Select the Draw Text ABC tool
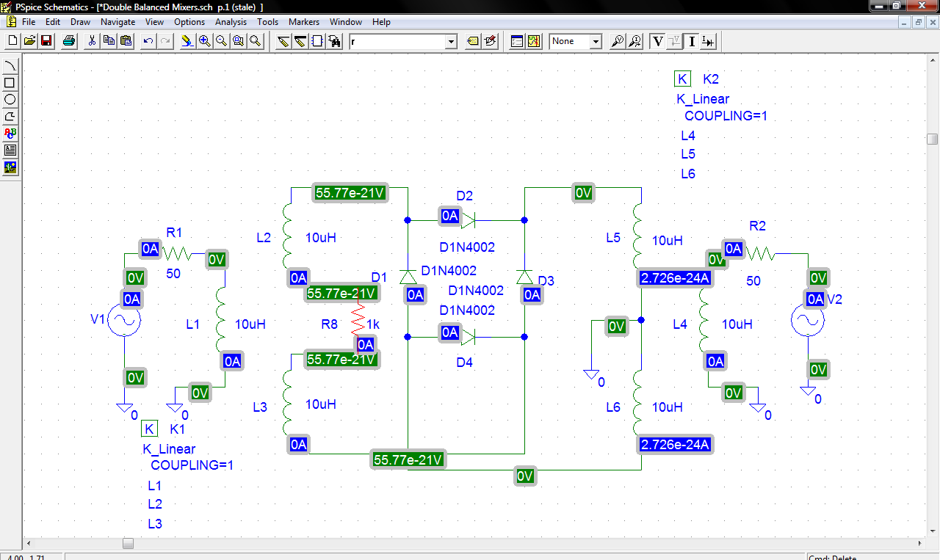This screenshot has width=940, height=560. (x=10, y=134)
